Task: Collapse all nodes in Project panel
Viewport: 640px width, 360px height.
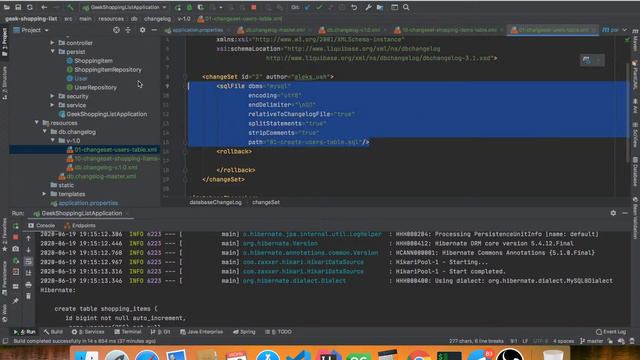Action: tap(128, 30)
